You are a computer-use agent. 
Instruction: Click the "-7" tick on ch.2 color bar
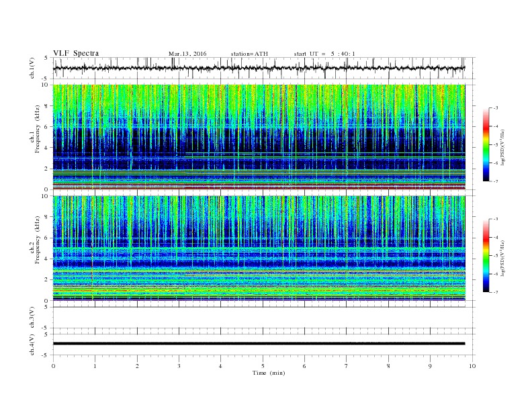pyautogui.click(x=496, y=292)
